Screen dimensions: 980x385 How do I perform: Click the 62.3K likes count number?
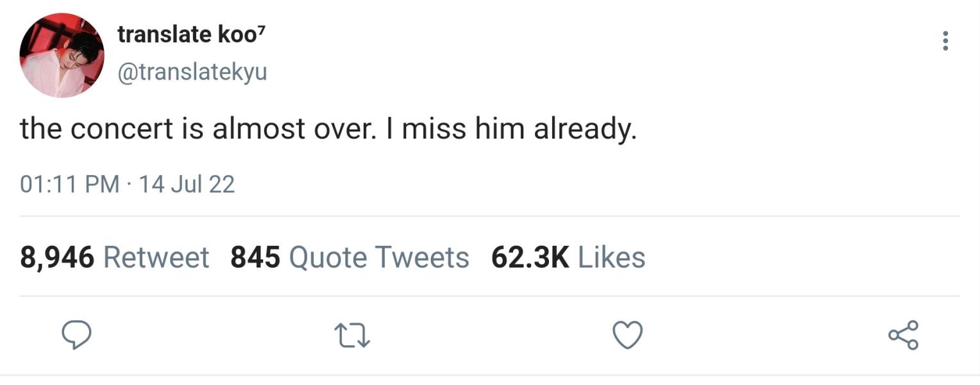[x=530, y=257]
